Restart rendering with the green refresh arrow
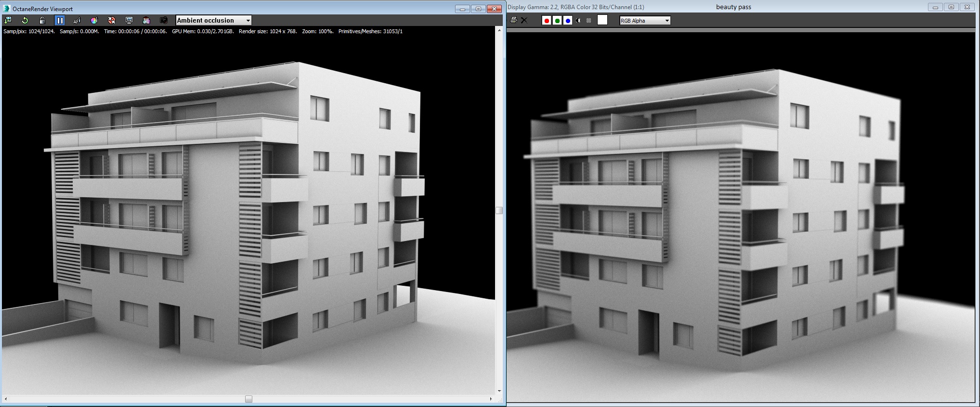 tap(25, 20)
